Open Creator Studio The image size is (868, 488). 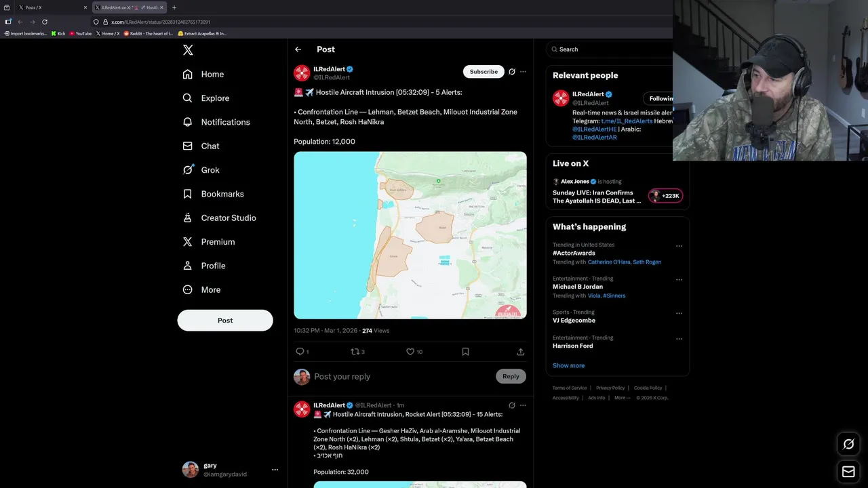219,218
